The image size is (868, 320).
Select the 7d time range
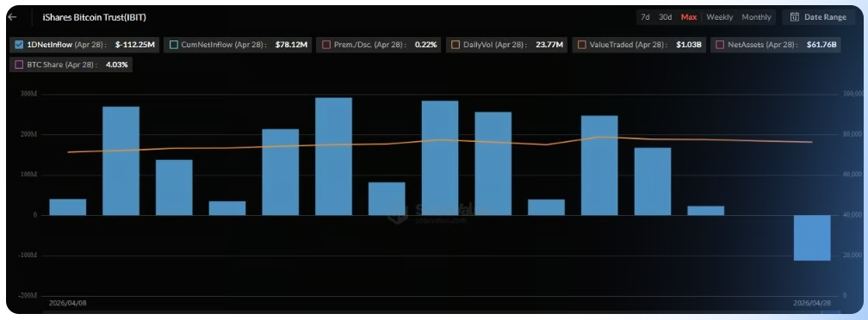pyautogui.click(x=645, y=17)
